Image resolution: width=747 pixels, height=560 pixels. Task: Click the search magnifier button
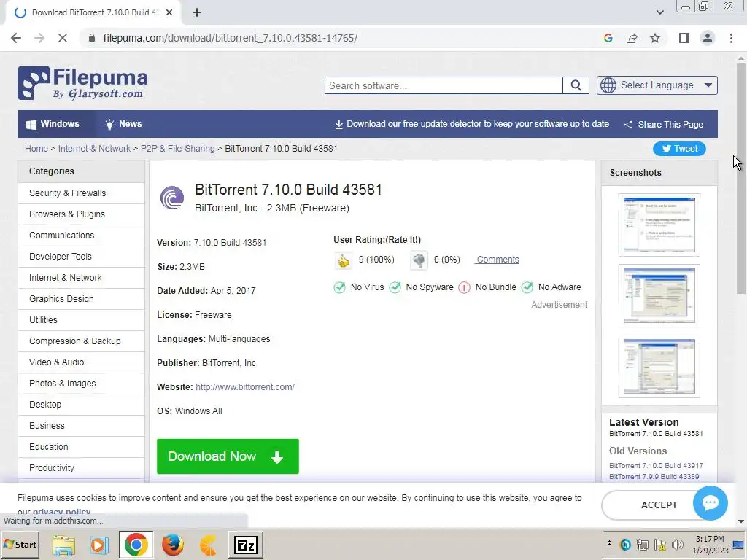coord(576,85)
